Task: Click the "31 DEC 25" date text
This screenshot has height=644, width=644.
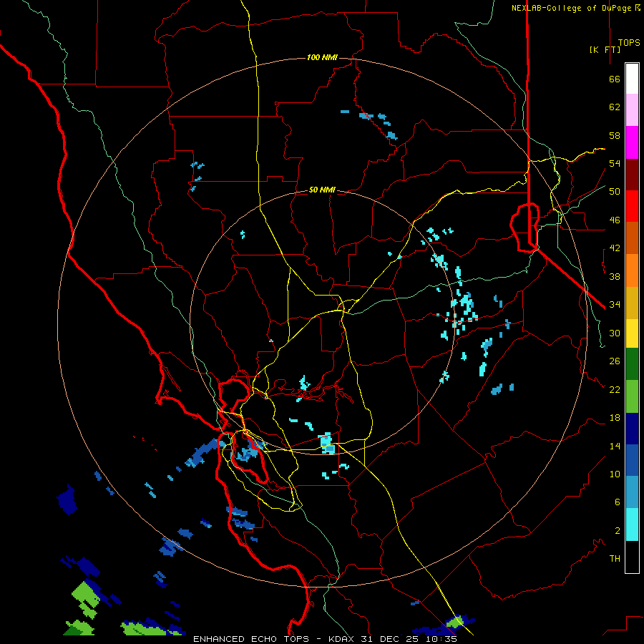Action: pos(390,639)
